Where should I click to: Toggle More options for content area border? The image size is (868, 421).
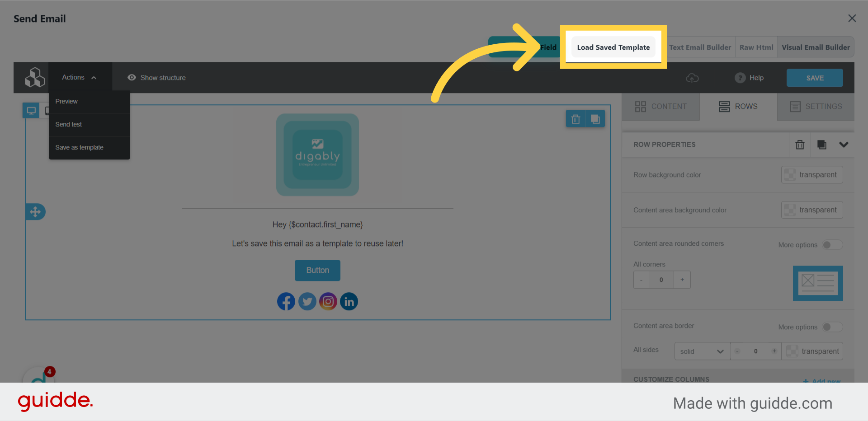pos(832,327)
